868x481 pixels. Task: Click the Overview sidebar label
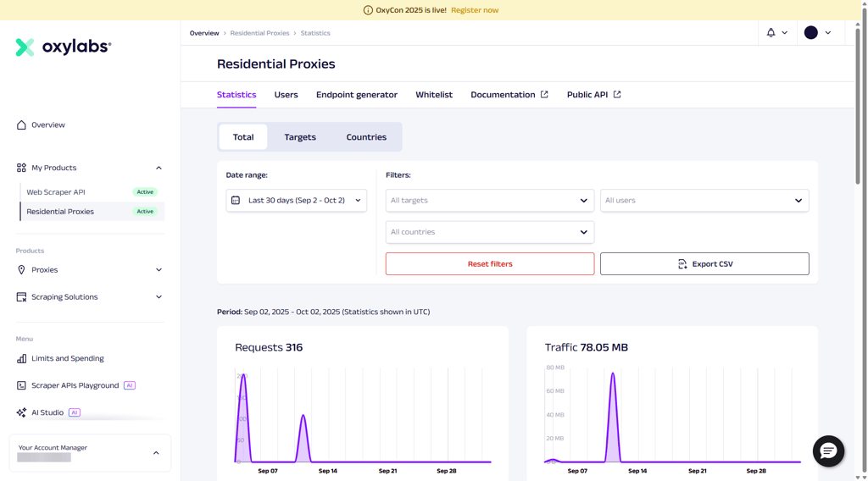click(x=48, y=125)
